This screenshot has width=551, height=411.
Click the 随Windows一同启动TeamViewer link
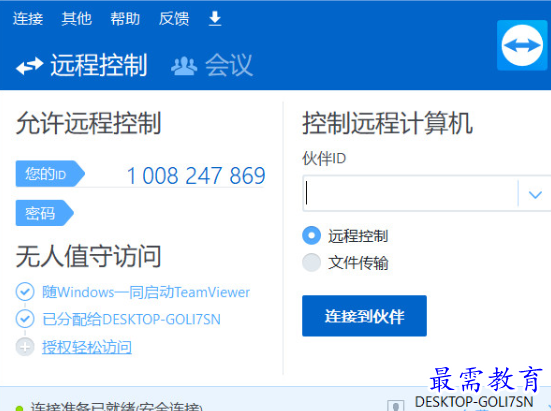click(146, 292)
